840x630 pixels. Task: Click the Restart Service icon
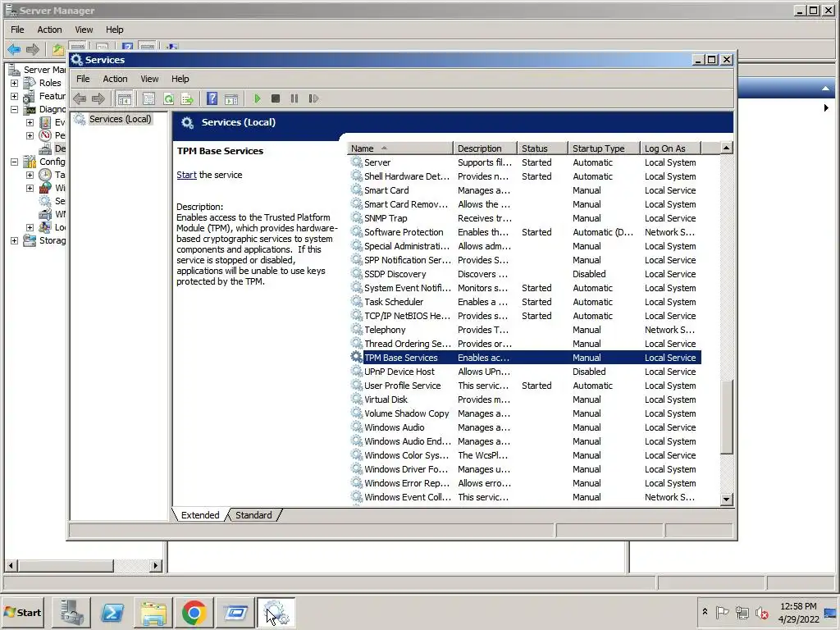313,98
